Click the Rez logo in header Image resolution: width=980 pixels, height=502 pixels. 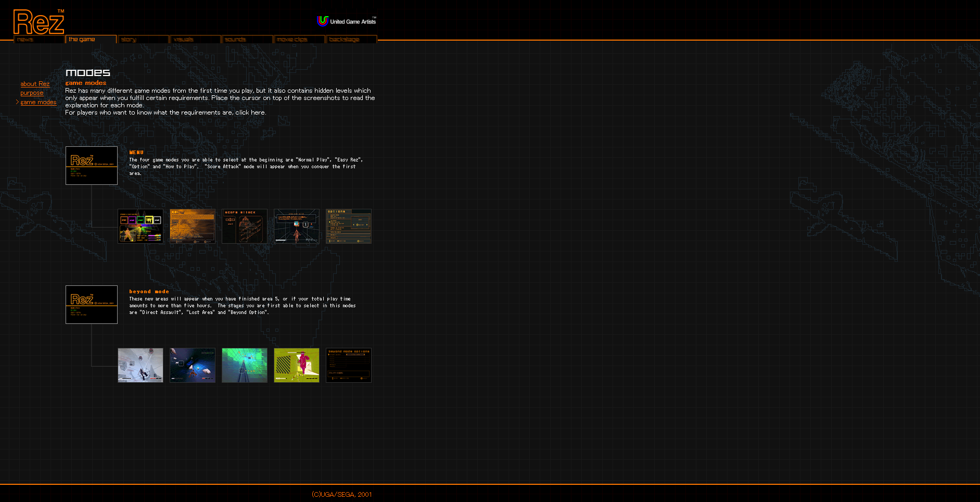[x=39, y=22]
